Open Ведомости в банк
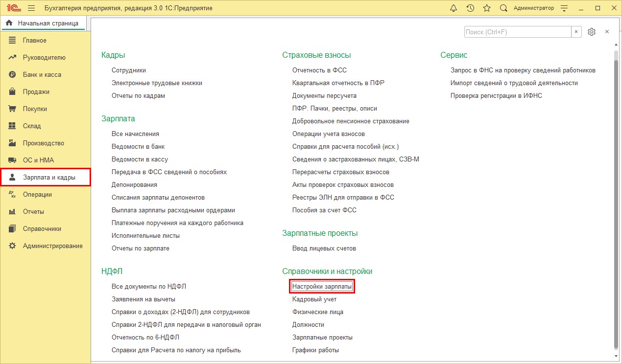The width and height of the screenshot is (622, 364). 138,147
